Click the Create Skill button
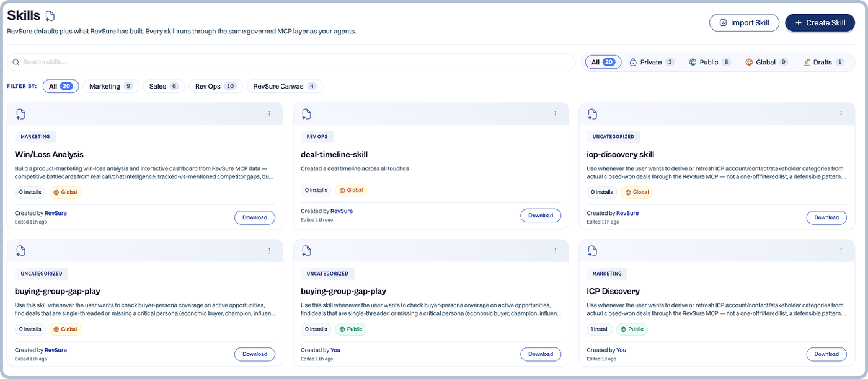 [x=820, y=23]
